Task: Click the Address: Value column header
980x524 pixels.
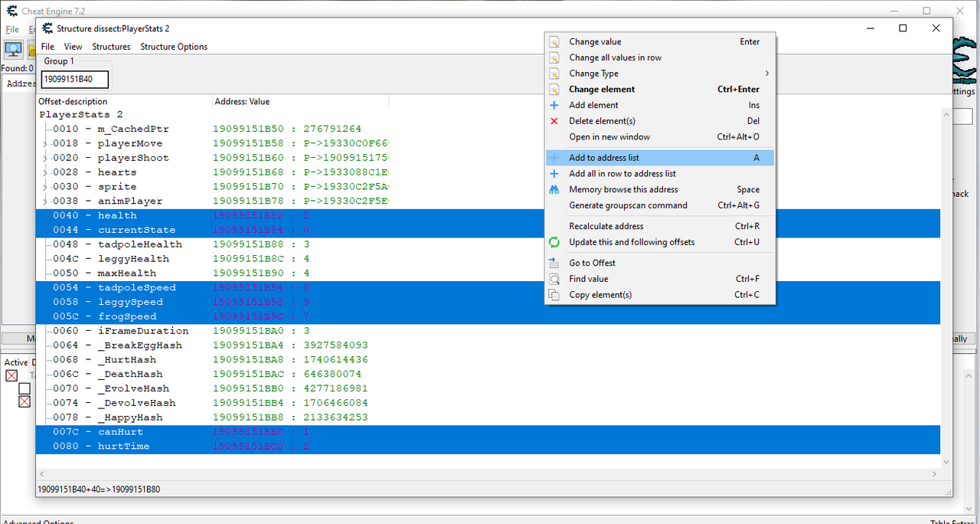Action: [x=300, y=101]
